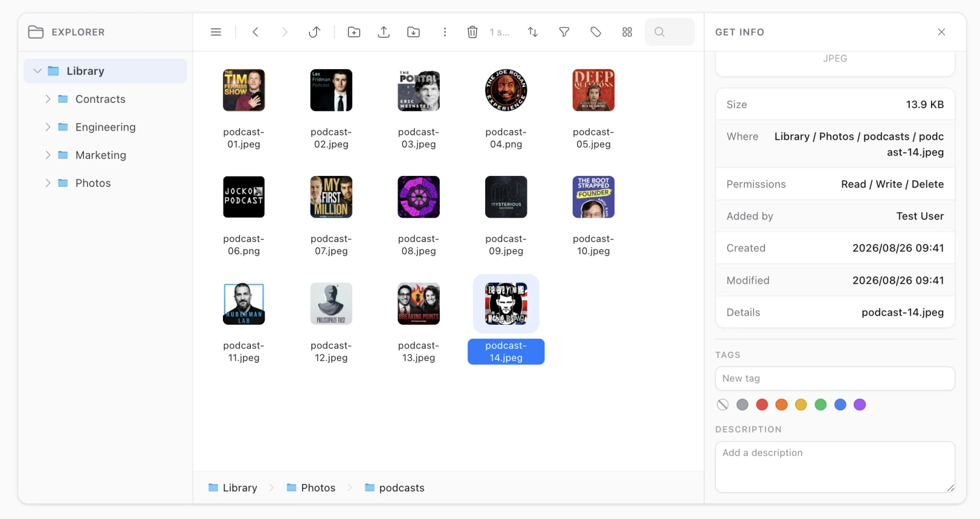This screenshot has height=519, width=980.
Task: Choose the no-color tag swatch
Action: (x=723, y=404)
